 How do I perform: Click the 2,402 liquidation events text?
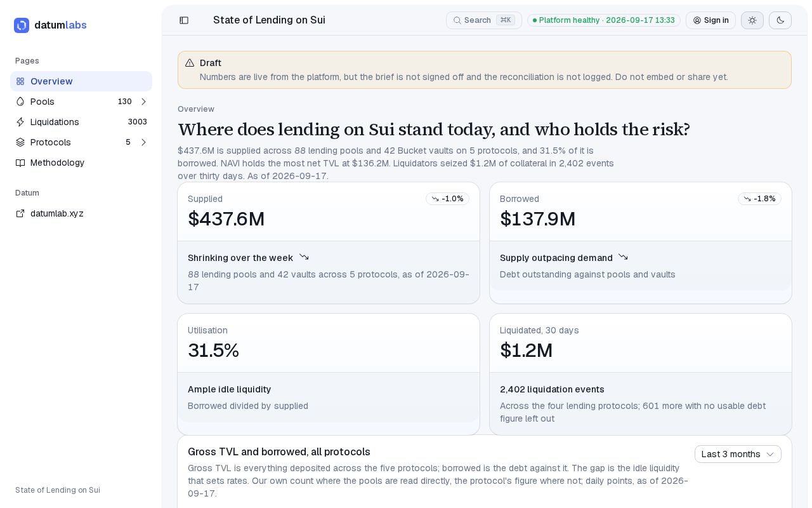pyautogui.click(x=552, y=389)
